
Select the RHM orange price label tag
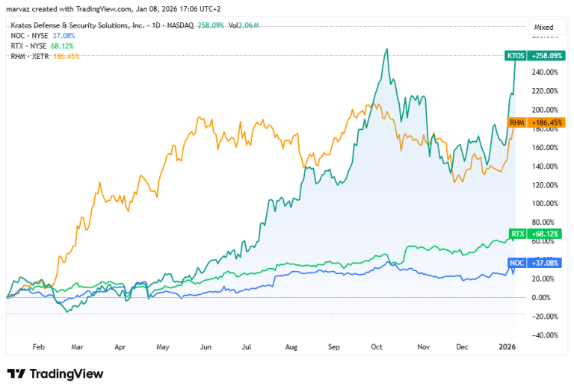click(536, 122)
